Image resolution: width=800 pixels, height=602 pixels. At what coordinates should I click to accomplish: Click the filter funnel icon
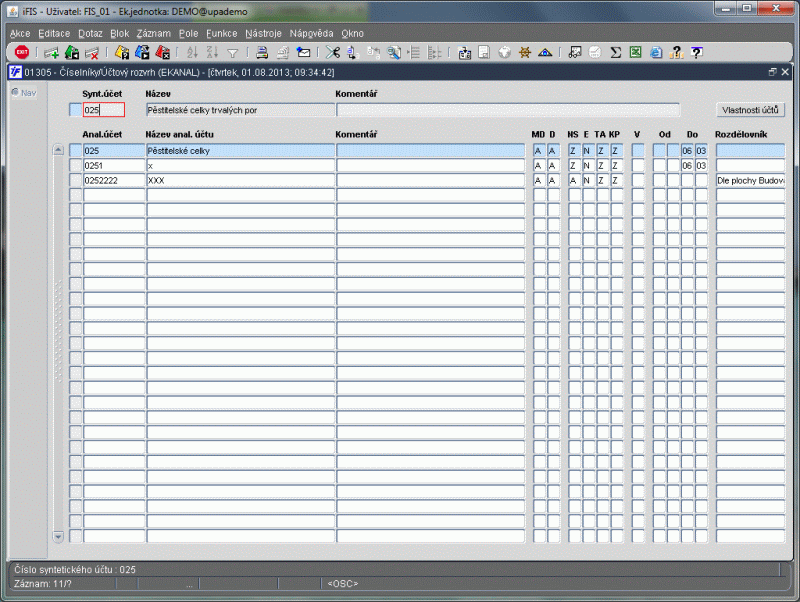(x=233, y=53)
